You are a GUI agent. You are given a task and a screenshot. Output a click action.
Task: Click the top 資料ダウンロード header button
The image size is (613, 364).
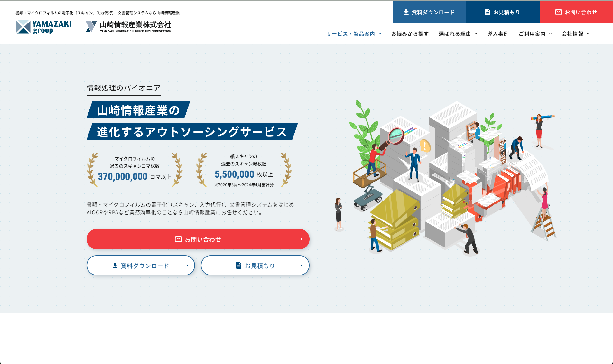pyautogui.click(x=429, y=12)
